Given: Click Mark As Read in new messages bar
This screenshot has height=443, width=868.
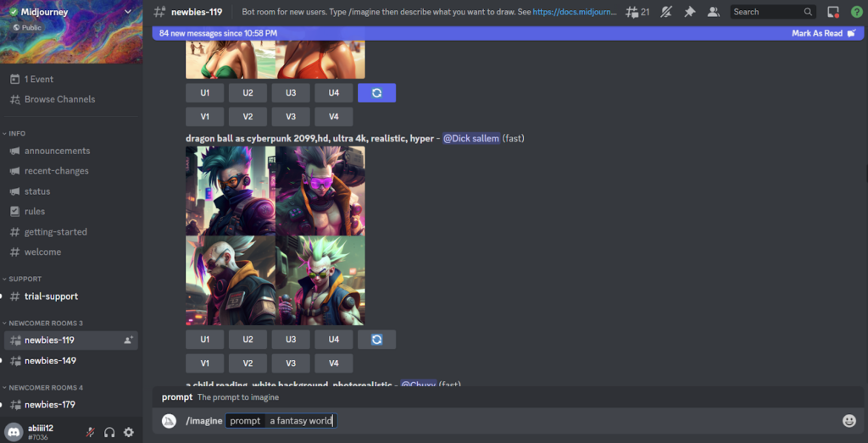Looking at the screenshot, I should pos(824,33).
